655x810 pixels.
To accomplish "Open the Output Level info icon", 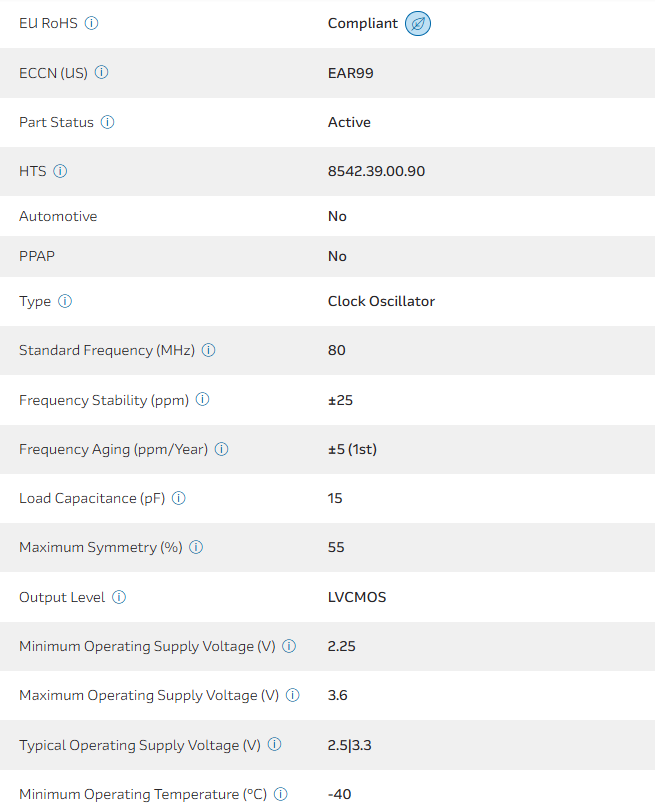I will point(119,597).
